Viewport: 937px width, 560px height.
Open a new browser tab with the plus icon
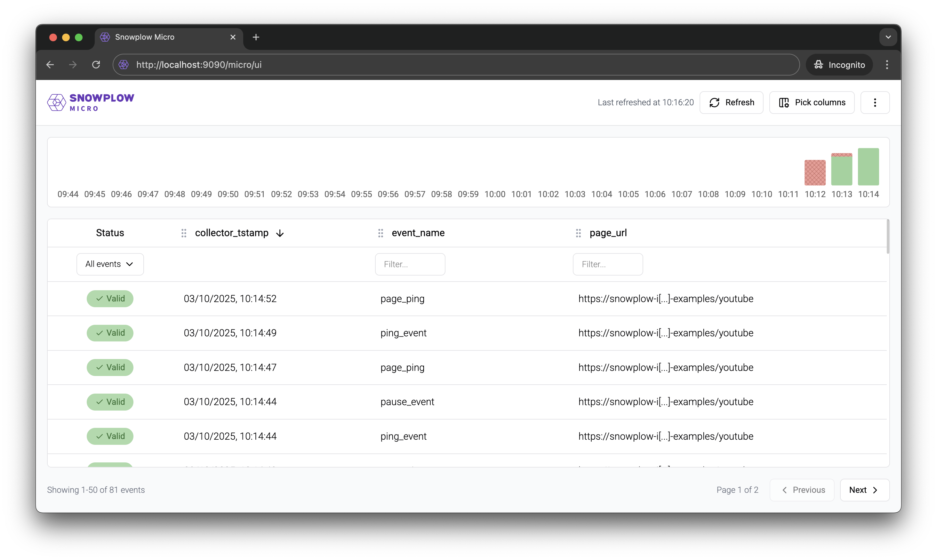point(256,37)
